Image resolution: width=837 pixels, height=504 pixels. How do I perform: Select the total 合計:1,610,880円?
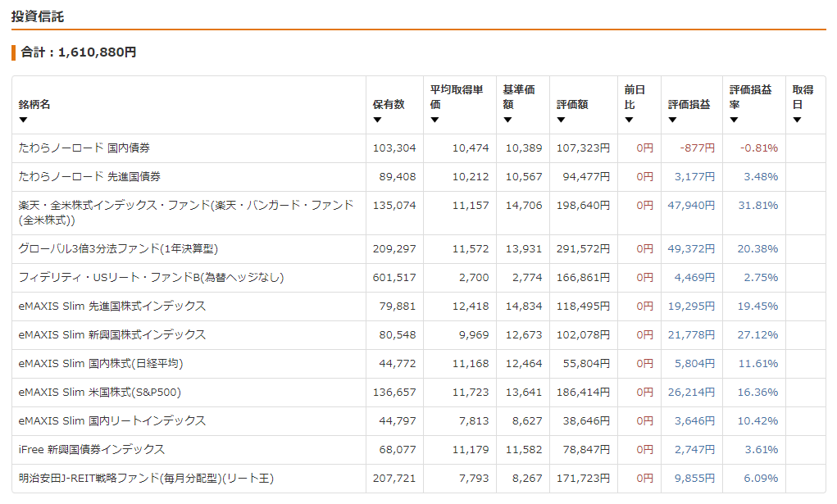pos(79,52)
